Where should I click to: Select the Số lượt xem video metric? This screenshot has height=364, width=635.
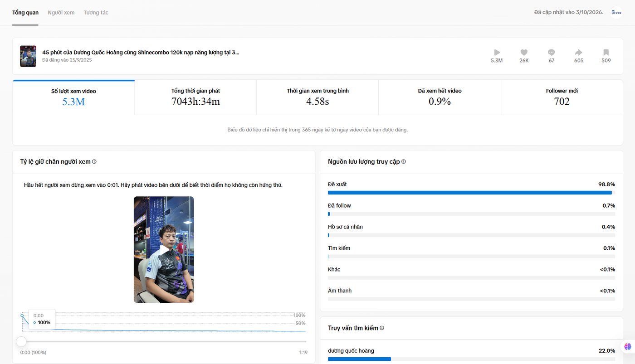[73, 97]
